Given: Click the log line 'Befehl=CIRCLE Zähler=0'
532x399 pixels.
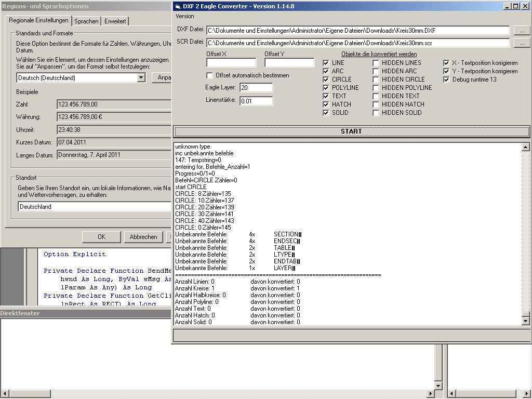Looking at the screenshot, I should tap(206, 180).
